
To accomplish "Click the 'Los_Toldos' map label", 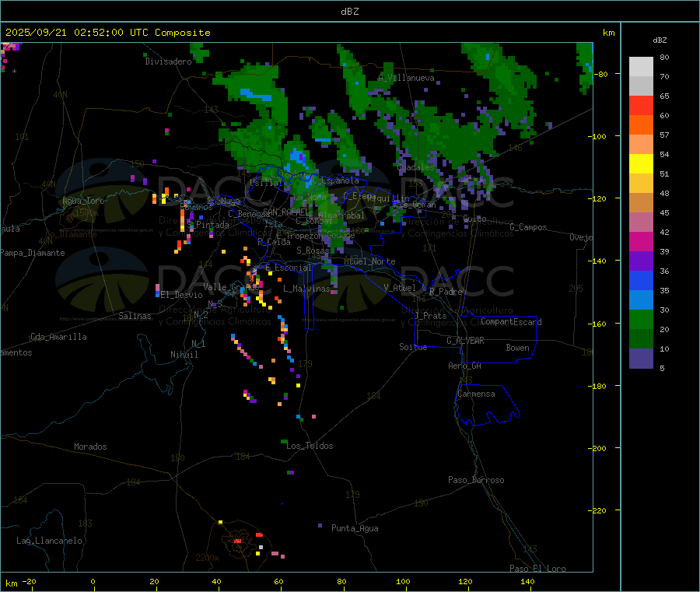I will tap(310, 446).
